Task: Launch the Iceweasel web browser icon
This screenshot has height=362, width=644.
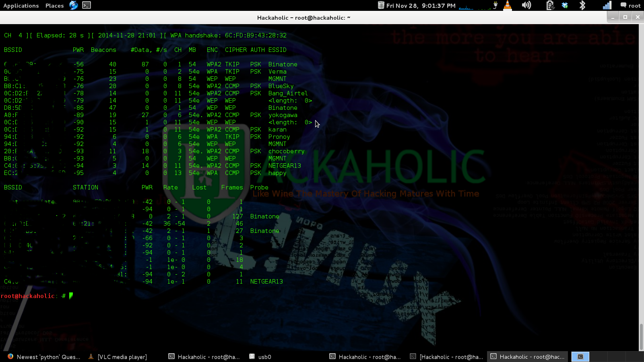Action: click(74, 5)
